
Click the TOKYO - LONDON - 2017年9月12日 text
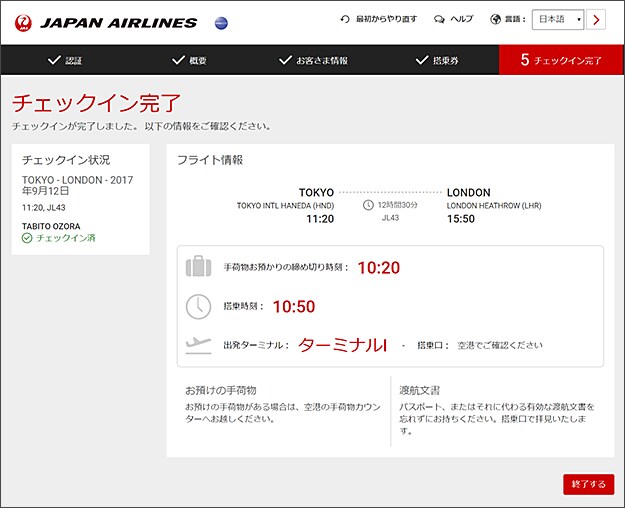[x=77, y=185]
